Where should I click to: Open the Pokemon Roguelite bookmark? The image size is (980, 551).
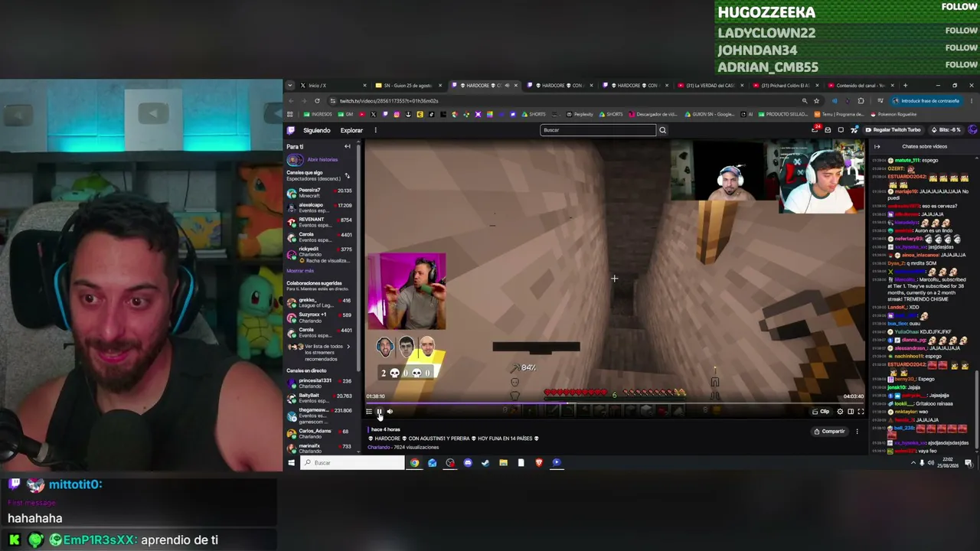coord(893,115)
